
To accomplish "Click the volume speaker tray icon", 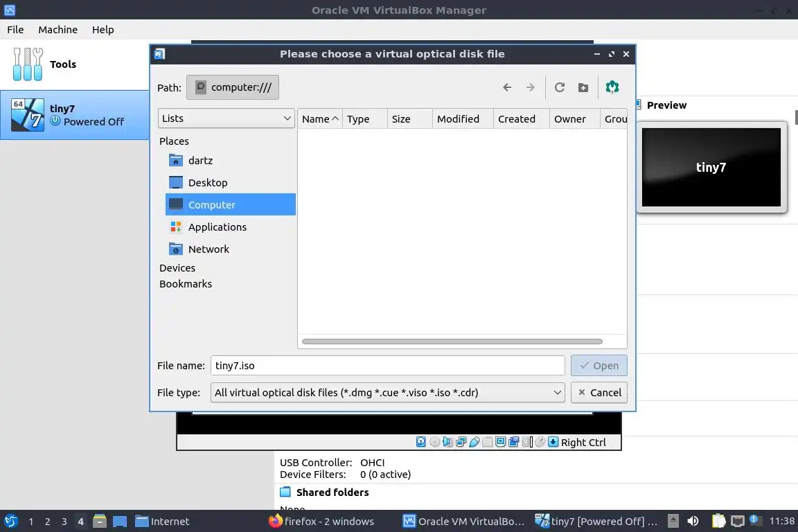I will coord(693,522).
